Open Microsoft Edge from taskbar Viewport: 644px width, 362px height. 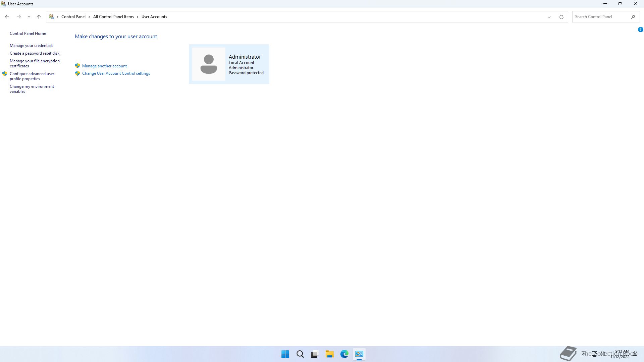click(x=344, y=354)
